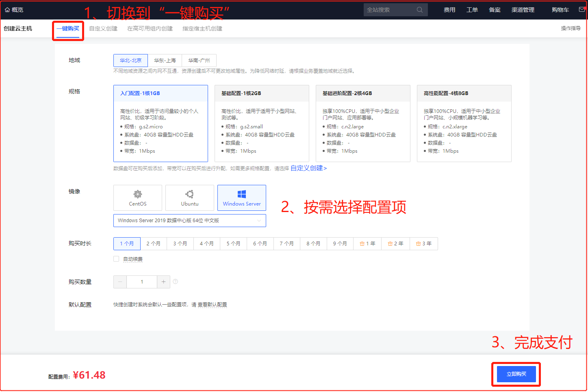The image size is (588, 392).
Task: Open 渠道管理 in top bar
Action: pyautogui.click(x=523, y=10)
